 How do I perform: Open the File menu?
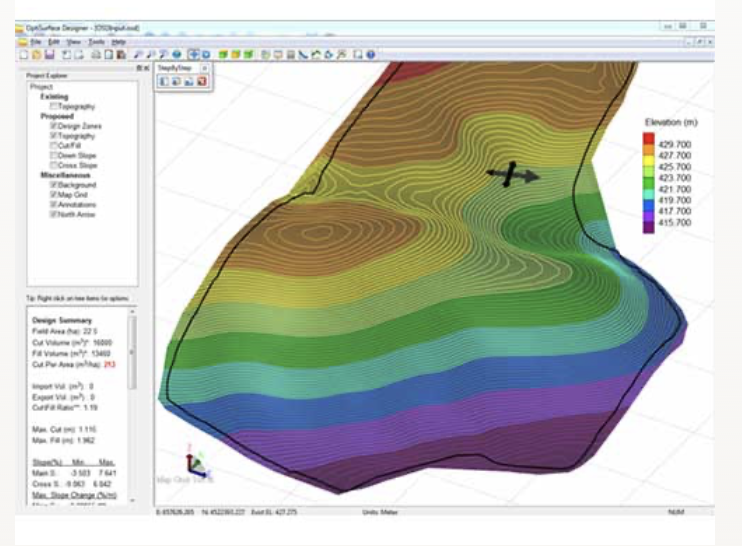(x=35, y=43)
